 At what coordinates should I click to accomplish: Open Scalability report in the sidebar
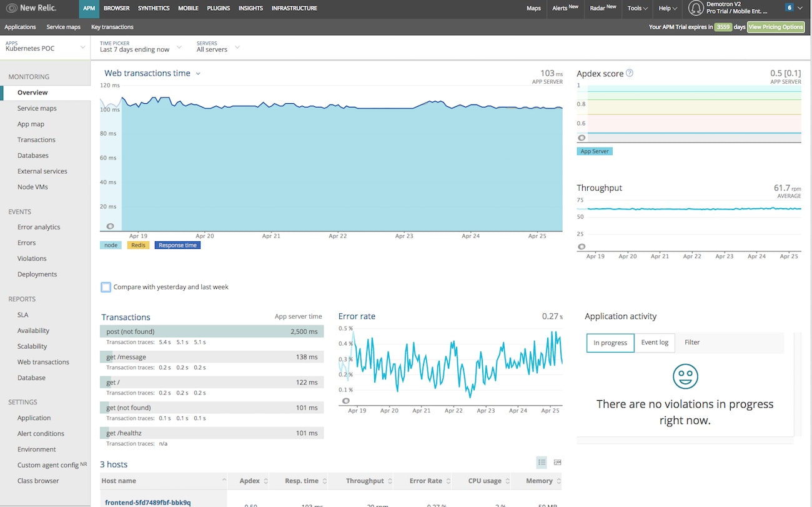point(32,346)
